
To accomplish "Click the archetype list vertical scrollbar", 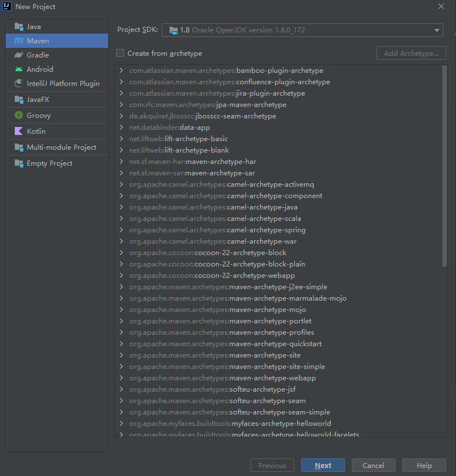I will click(x=445, y=166).
